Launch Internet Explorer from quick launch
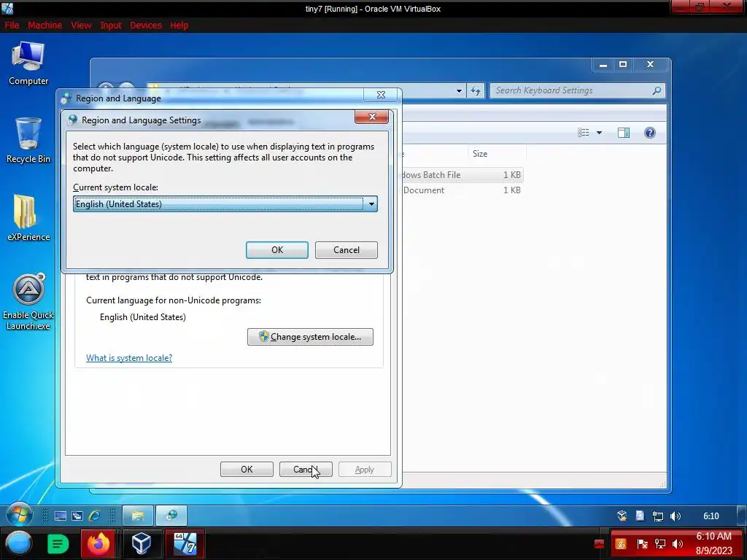The height and width of the screenshot is (560, 747). [94, 516]
